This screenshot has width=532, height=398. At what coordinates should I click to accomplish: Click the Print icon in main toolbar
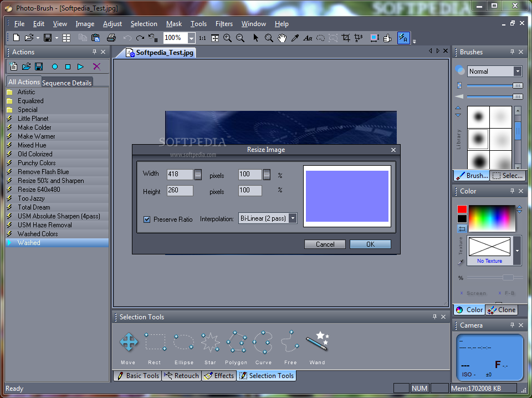tap(111, 38)
